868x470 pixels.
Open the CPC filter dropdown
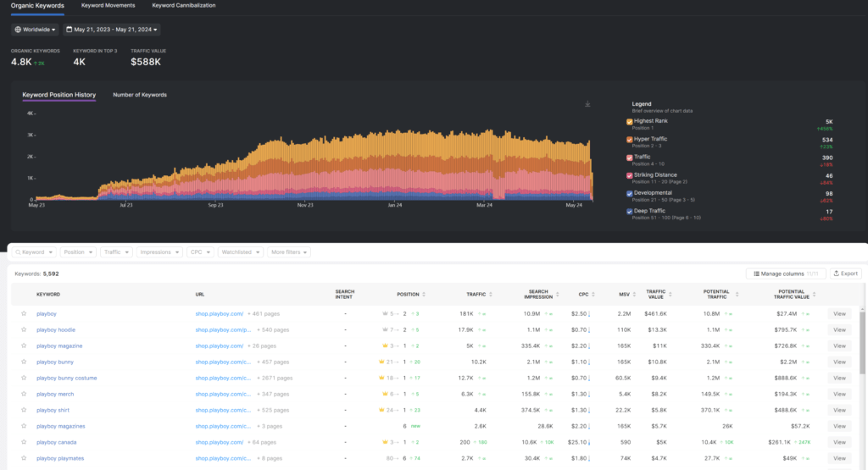pos(200,252)
